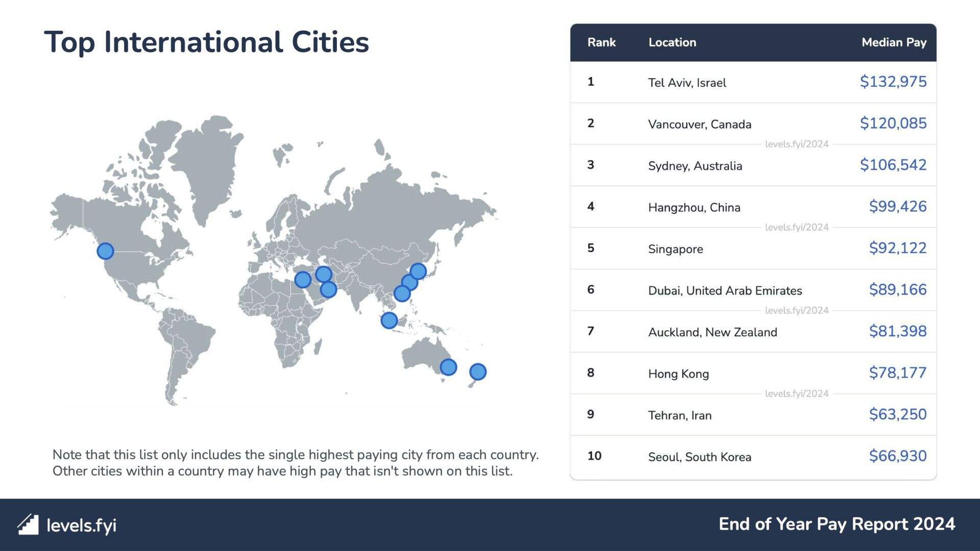Select the Hangzhou, China location text

click(x=694, y=208)
